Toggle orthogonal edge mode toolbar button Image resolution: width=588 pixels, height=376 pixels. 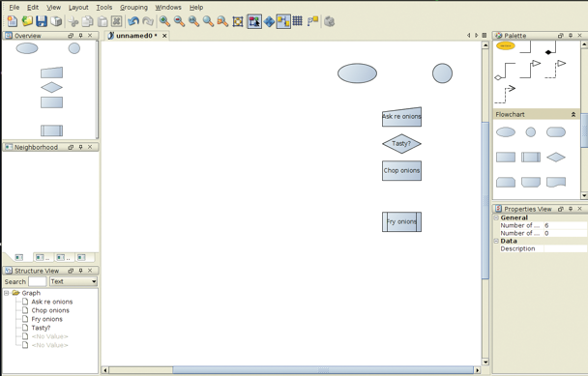283,21
